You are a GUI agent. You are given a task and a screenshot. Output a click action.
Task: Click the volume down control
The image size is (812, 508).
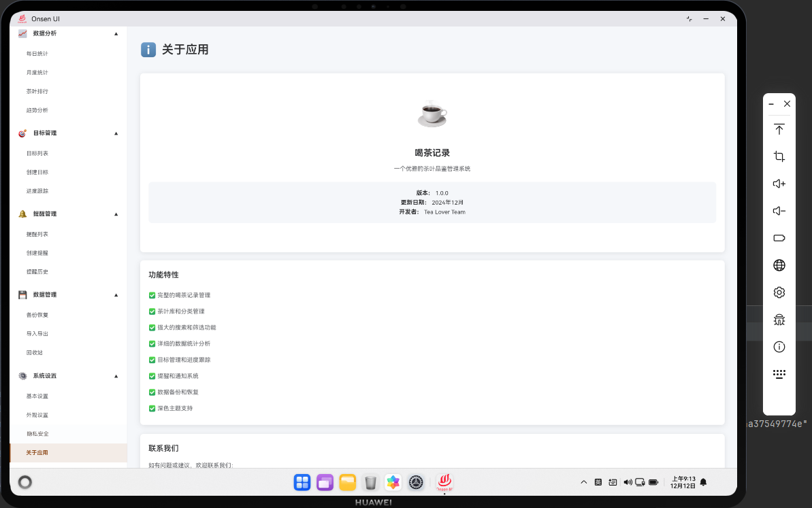click(779, 211)
